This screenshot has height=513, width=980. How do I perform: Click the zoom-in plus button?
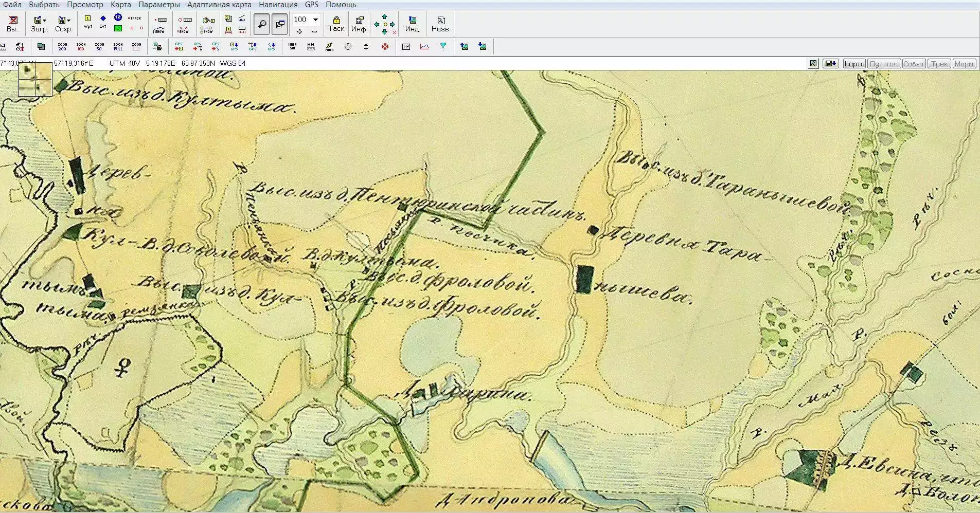tap(300, 31)
